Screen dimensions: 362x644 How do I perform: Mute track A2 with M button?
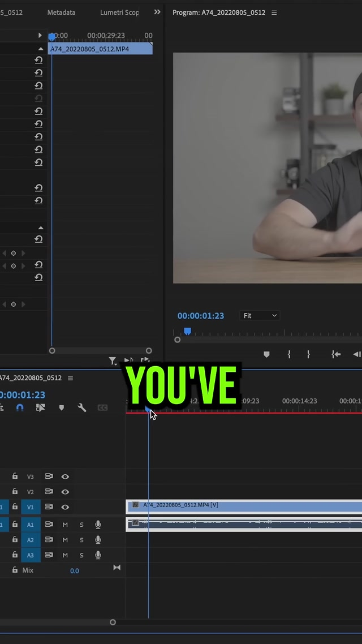(65, 540)
